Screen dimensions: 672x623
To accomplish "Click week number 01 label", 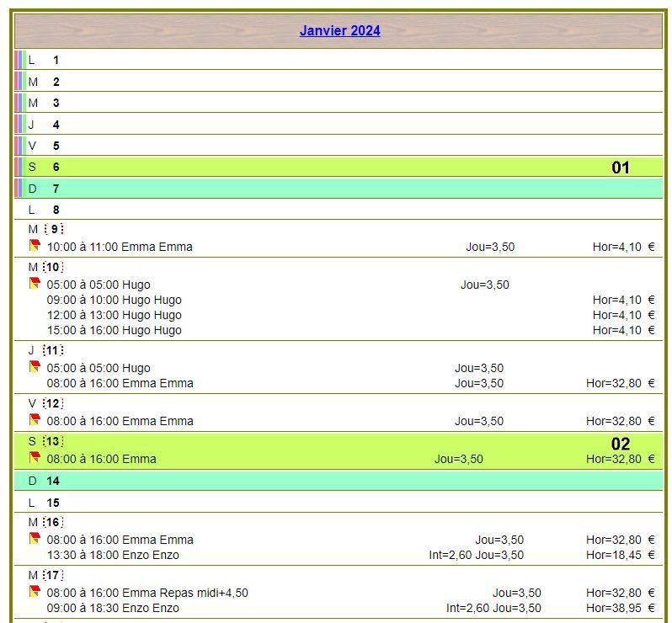I will (x=620, y=168).
